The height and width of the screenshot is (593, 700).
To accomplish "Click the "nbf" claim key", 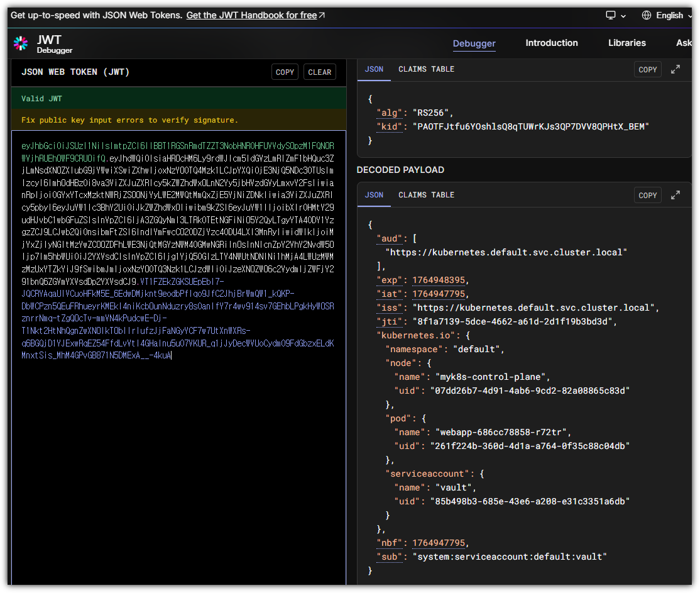I will pyautogui.click(x=389, y=543).
